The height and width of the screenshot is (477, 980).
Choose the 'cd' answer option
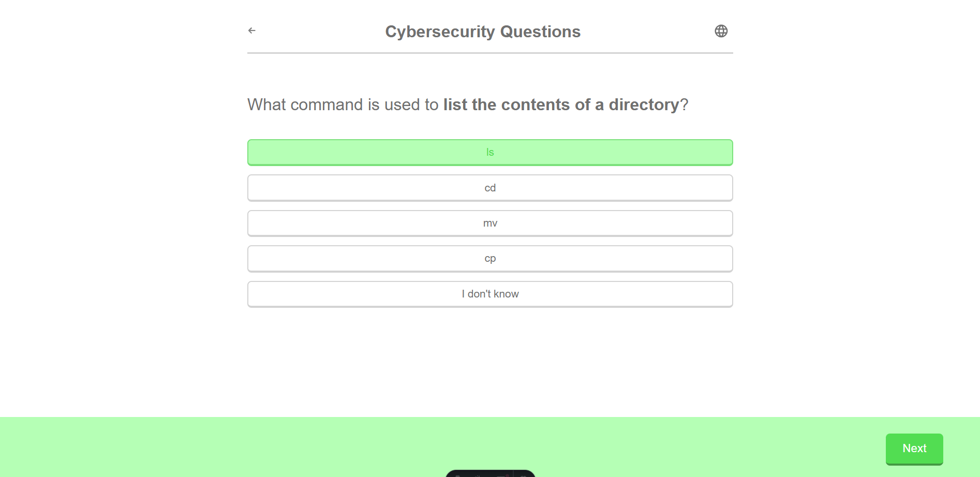(490, 188)
